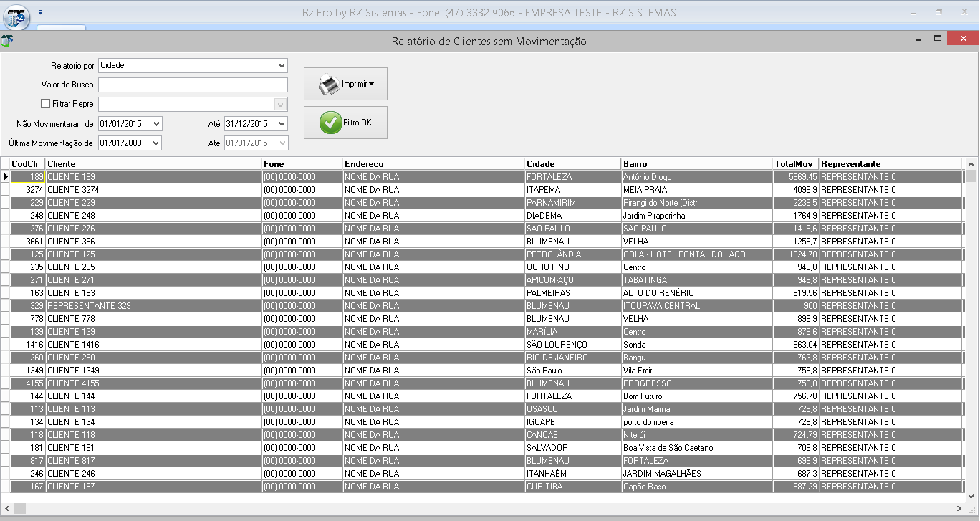Click the Filtro OK button
This screenshot has height=521, width=980.
[x=345, y=123]
